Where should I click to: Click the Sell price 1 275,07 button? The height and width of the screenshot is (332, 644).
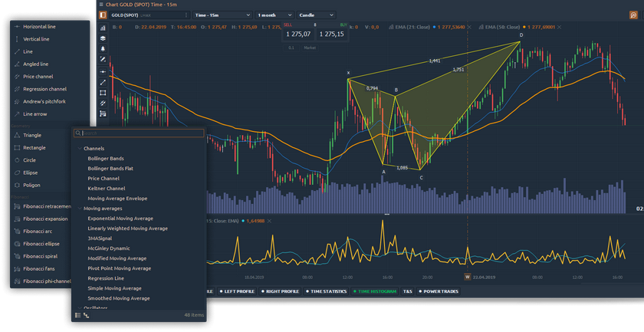298,34
